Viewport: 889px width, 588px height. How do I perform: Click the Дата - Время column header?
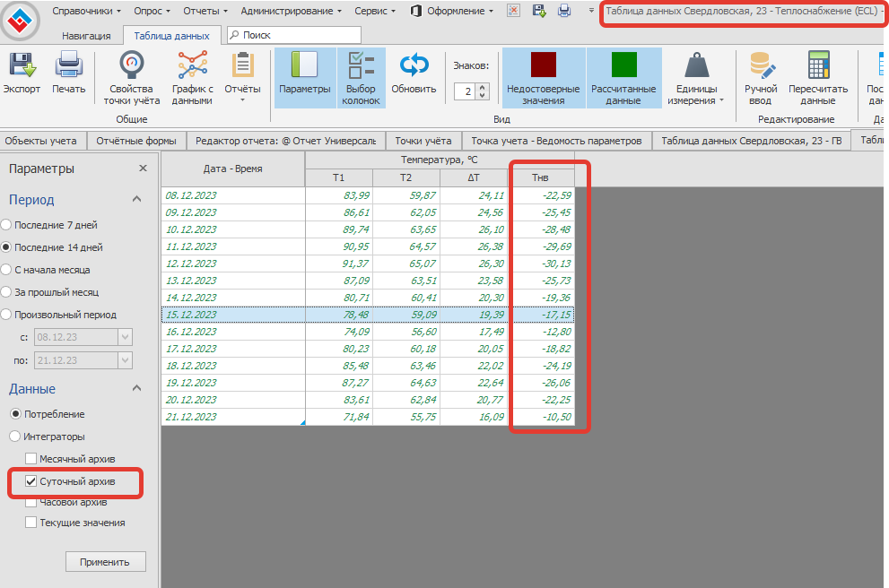coord(233,169)
